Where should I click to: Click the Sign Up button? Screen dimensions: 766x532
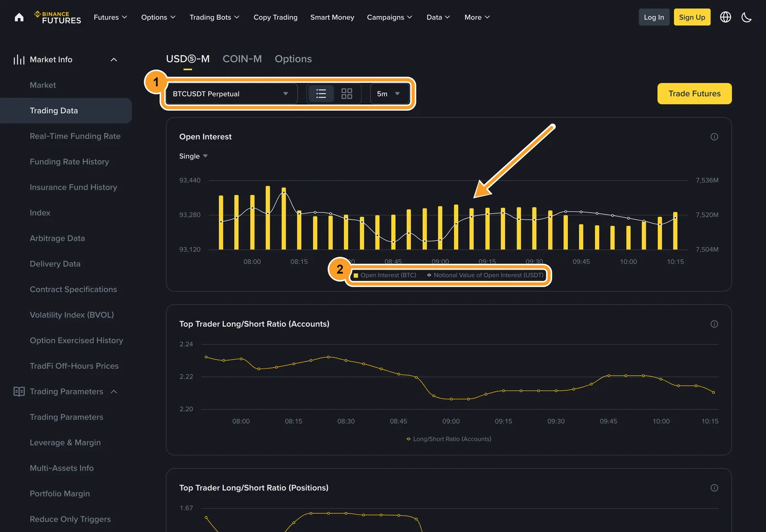click(x=692, y=17)
